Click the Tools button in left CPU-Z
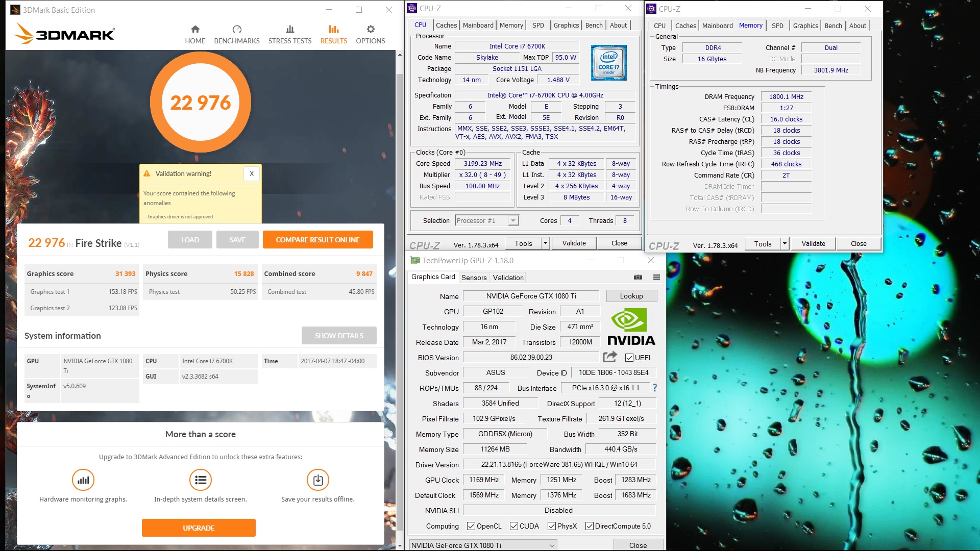The image size is (980, 551). [523, 243]
